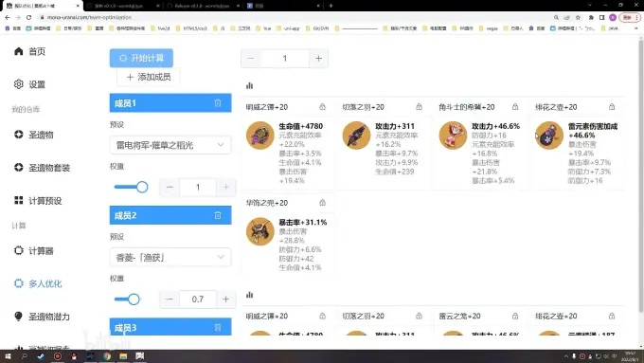Toggle lock on 角斗士的希冀+20 artifact

pos(515,107)
